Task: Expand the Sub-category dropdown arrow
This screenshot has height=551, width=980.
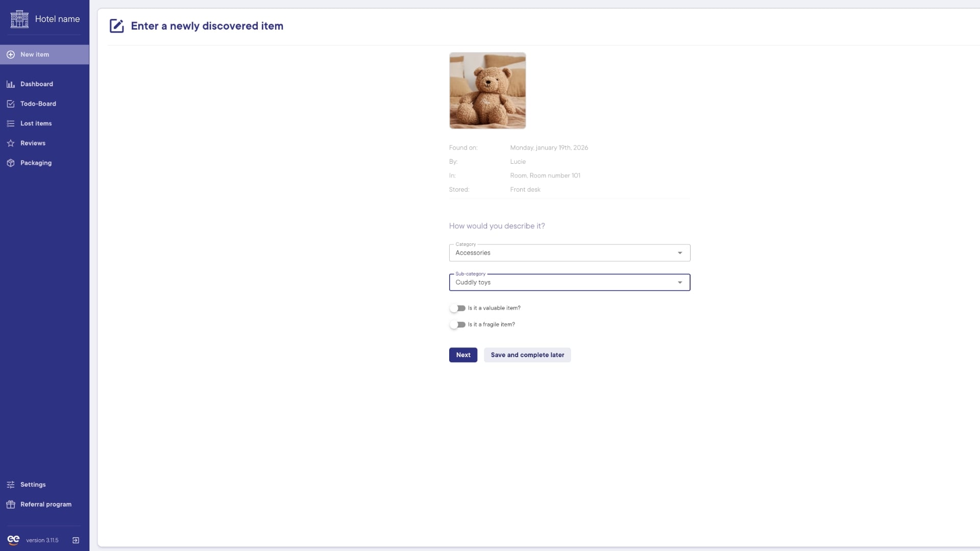Action: point(679,283)
